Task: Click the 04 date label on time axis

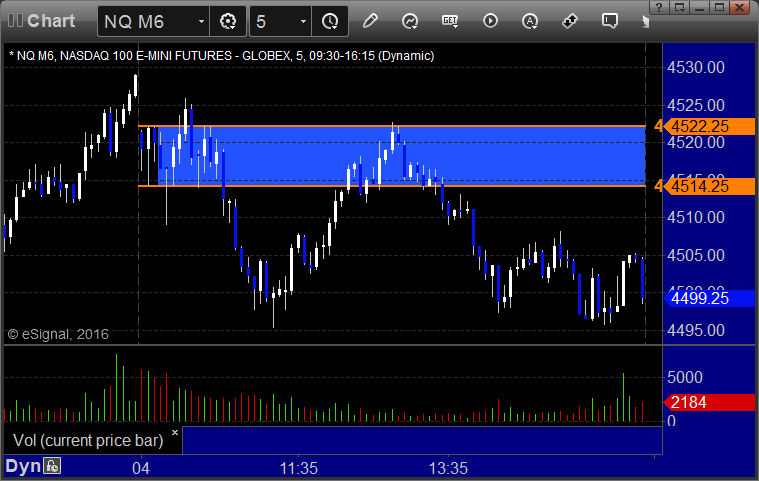Action: click(141, 468)
